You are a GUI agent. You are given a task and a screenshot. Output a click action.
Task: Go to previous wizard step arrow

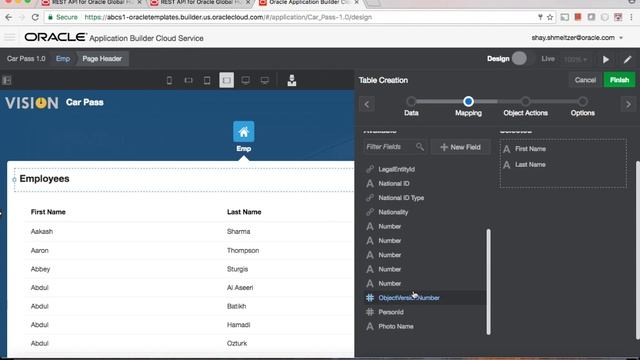(x=367, y=104)
